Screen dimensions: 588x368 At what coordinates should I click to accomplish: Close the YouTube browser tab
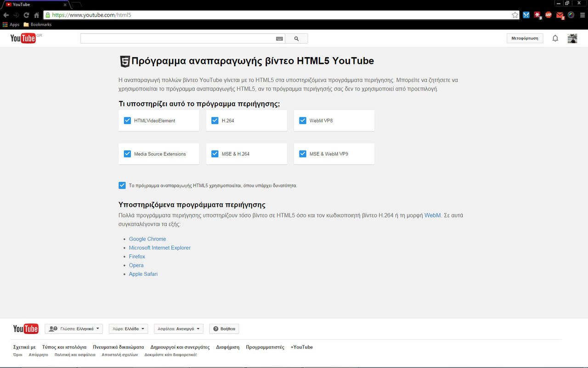click(65, 5)
